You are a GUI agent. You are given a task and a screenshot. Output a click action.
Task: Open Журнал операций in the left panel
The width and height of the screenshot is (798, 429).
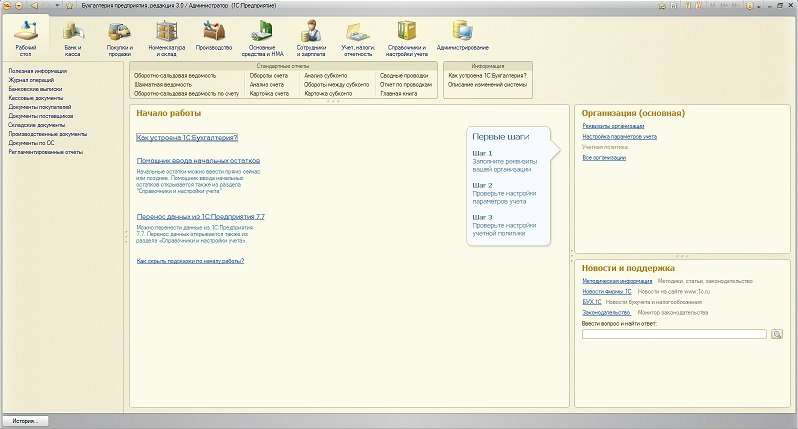point(31,80)
